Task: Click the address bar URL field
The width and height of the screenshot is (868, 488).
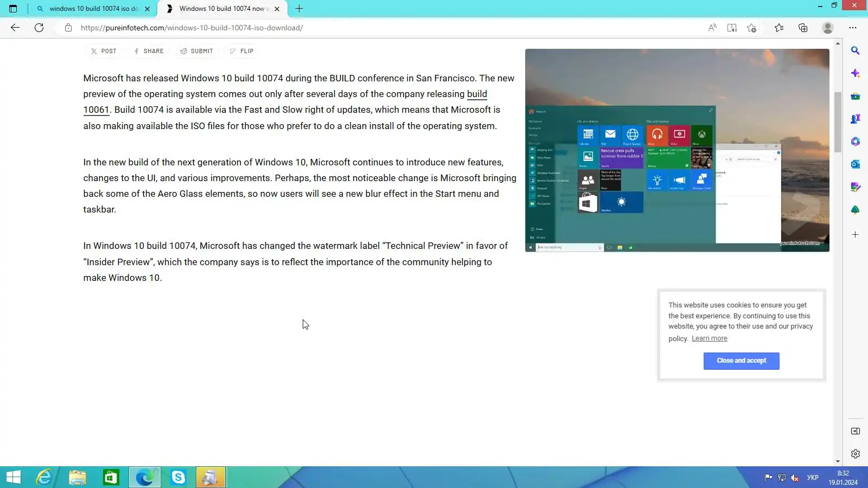Action: 380,28
